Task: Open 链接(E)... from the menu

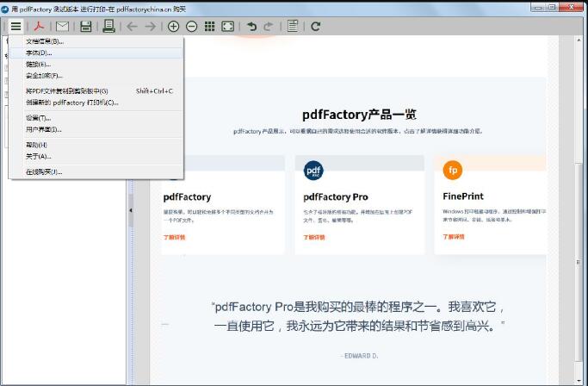Action: (96, 65)
